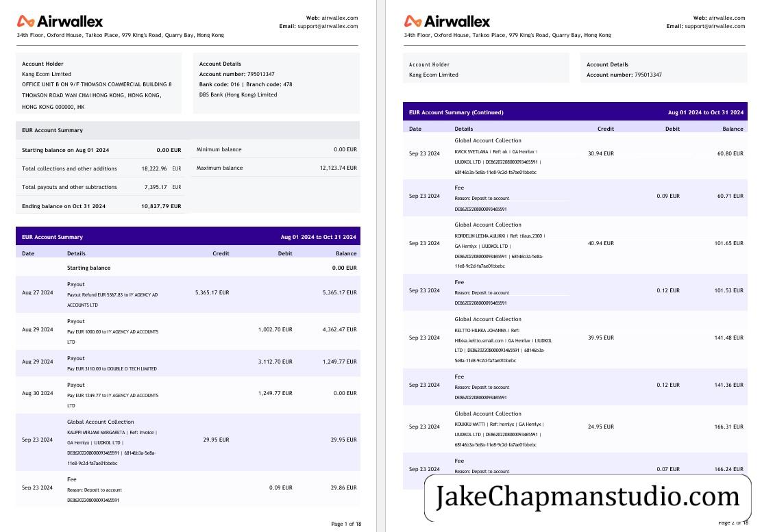
Task: Click the JakeChapmanstudio.com watermark
Action: click(587, 497)
